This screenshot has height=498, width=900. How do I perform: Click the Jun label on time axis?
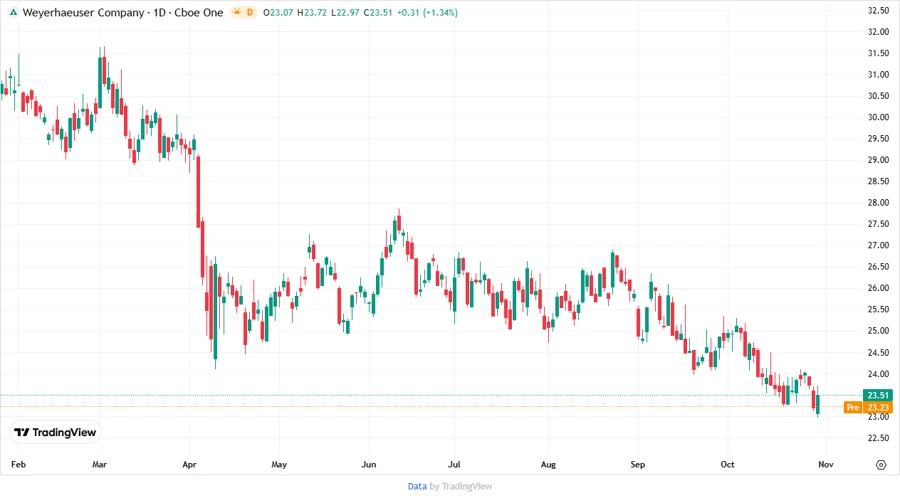(x=368, y=464)
